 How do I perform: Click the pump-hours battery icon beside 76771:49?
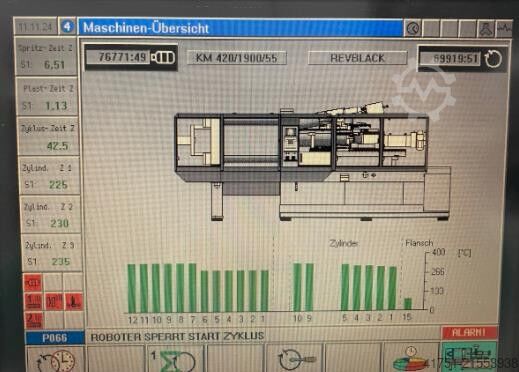click(163, 58)
